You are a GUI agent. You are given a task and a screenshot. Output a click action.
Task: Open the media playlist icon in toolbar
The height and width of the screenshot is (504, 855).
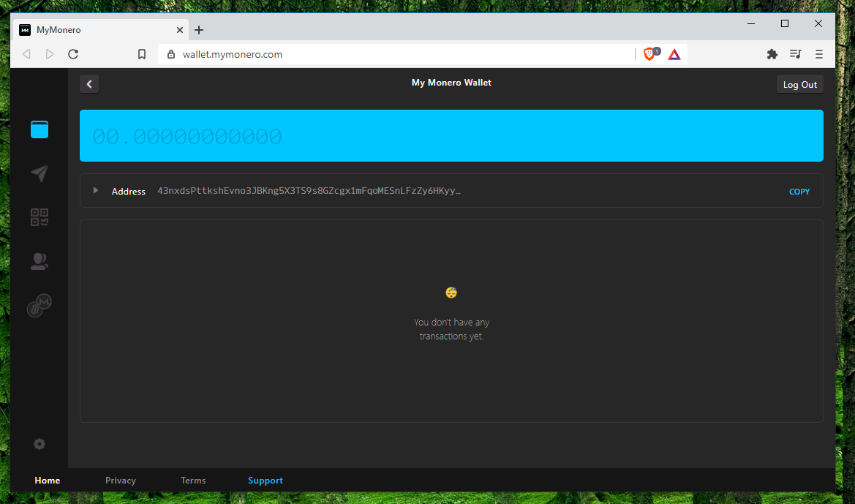coord(796,54)
